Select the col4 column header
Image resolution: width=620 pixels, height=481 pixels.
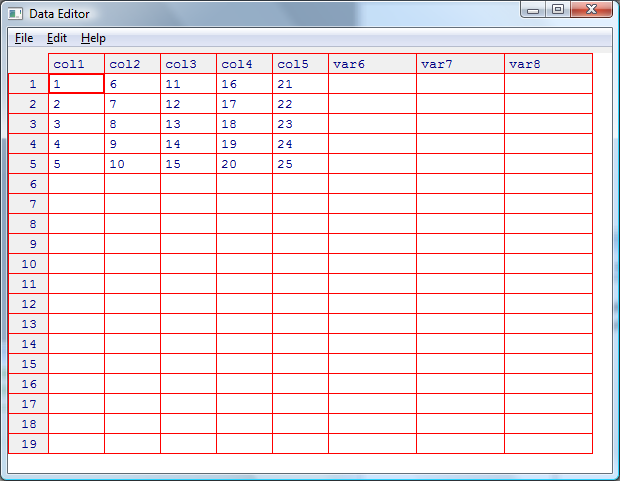pyautogui.click(x=244, y=64)
